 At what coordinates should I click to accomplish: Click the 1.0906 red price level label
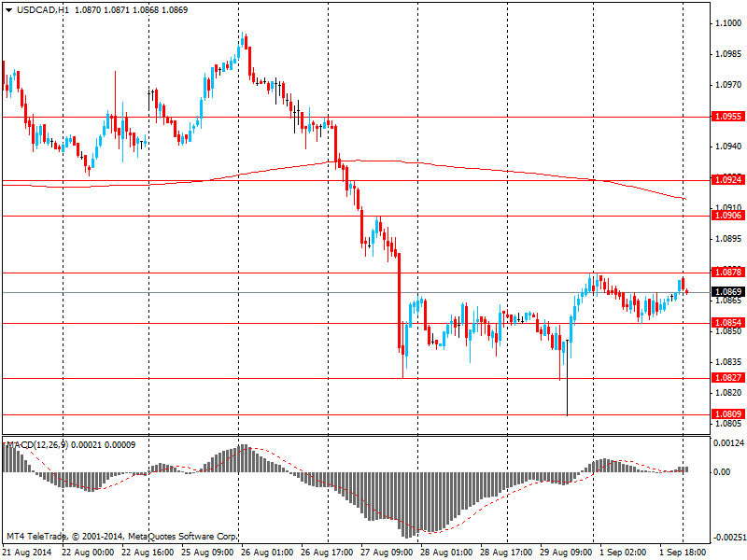[727, 216]
